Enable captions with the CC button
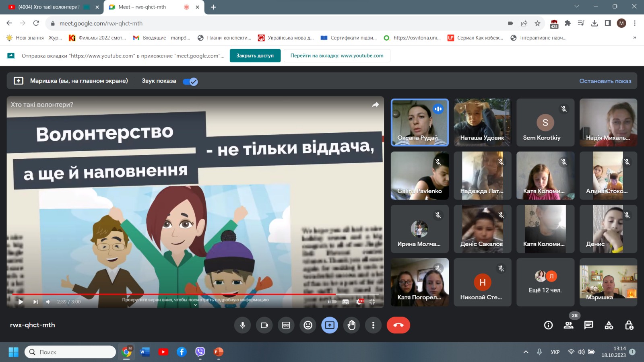Viewport: 644px width, 362px height. [x=286, y=325]
